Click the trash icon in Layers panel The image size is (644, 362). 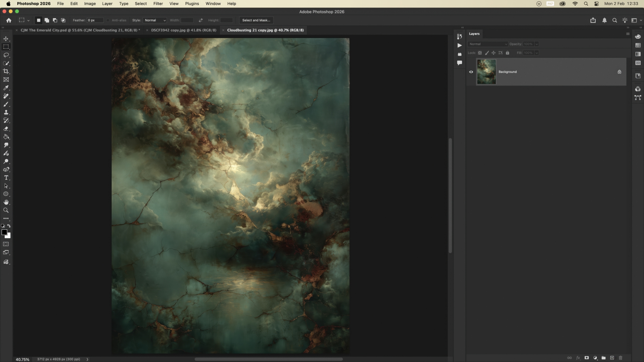coord(620,358)
